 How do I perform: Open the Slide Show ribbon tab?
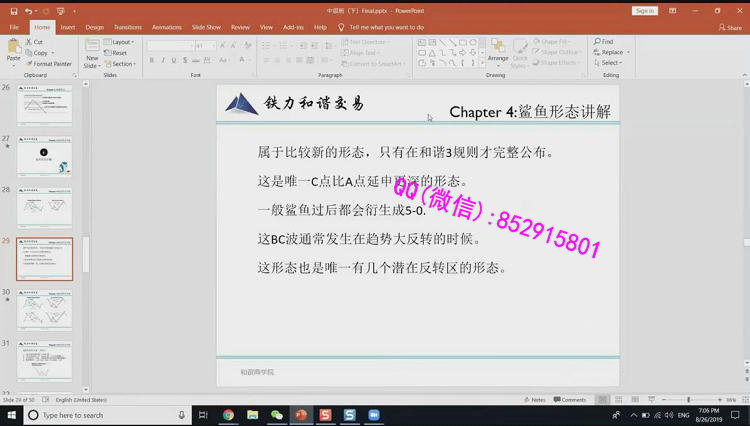[x=206, y=27]
